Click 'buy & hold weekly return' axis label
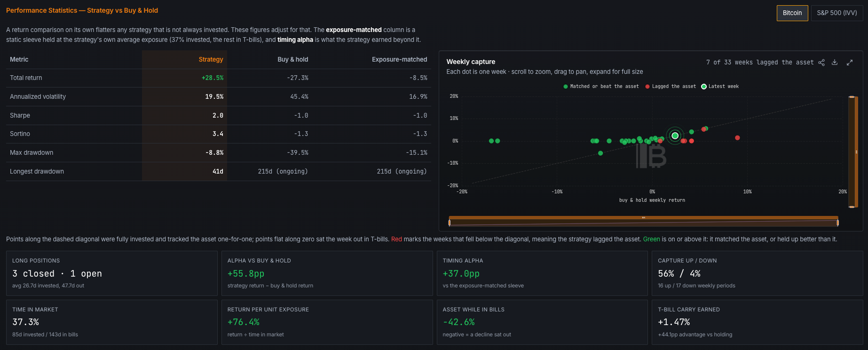Image resolution: width=868 pixels, height=350 pixels. pyautogui.click(x=652, y=200)
